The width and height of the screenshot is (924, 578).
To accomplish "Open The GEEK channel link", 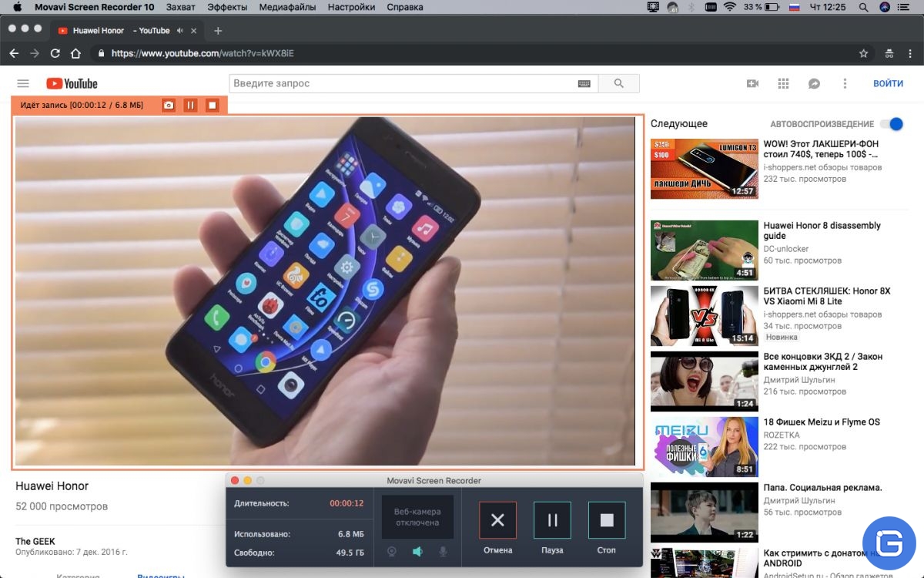I will click(x=35, y=541).
